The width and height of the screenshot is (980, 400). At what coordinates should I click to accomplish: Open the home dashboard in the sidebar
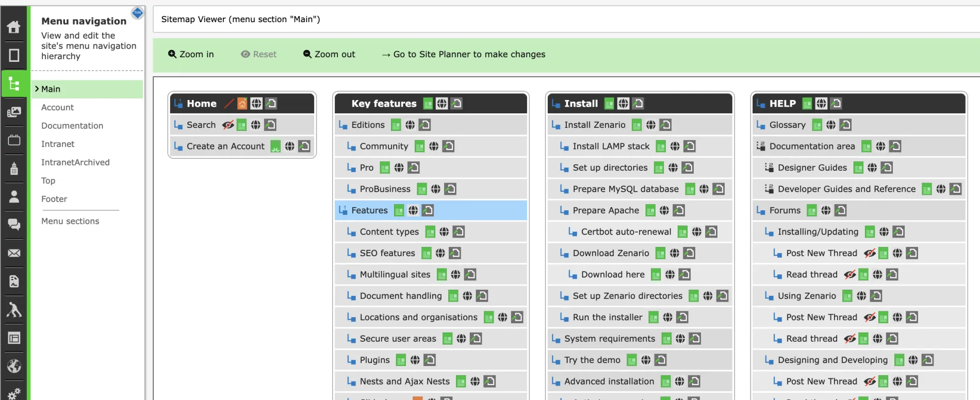14,27
